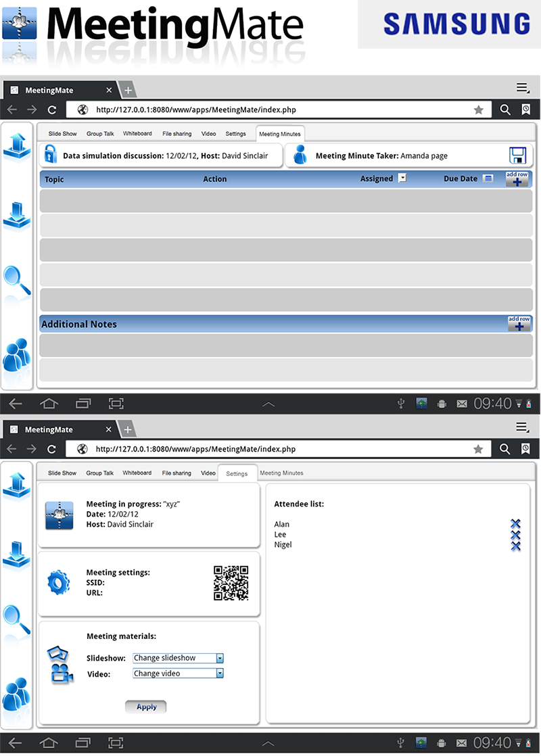Reload the page in the Meeting Minutes screen's browser
541x756 pixels.
click(52, 110)
